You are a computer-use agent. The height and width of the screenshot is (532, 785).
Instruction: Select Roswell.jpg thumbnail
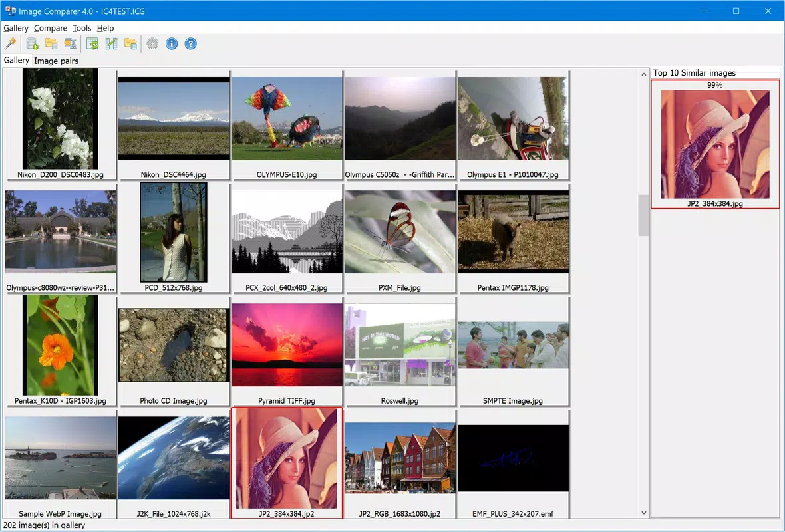coord(400,345)
